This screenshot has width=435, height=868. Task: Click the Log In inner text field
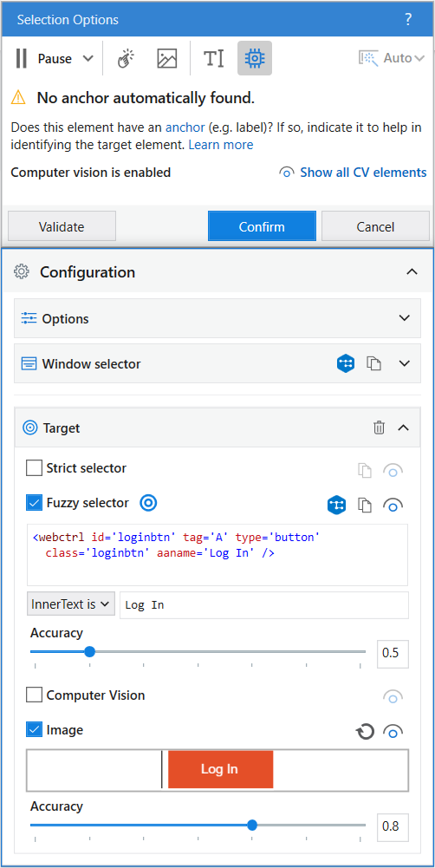coord(264,605)
